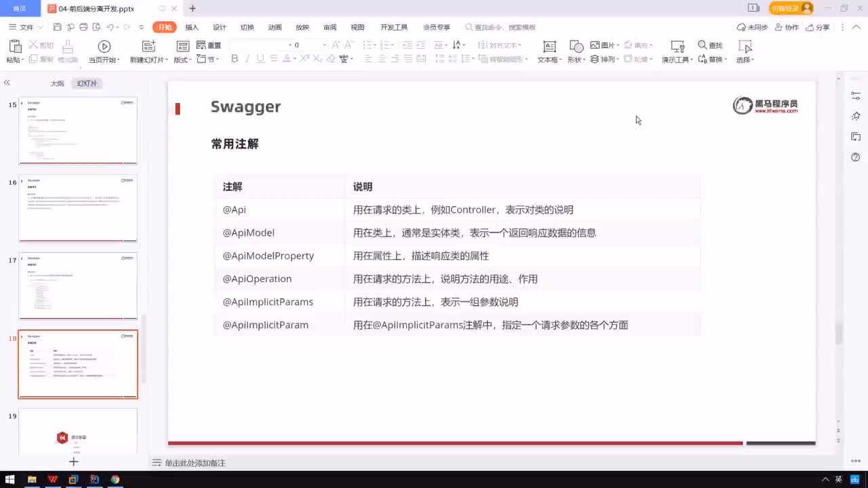Viewport: 868px width, 488px height.
Task: Click the help question mark icon in sidebar
Action: (x=856, y=157)
